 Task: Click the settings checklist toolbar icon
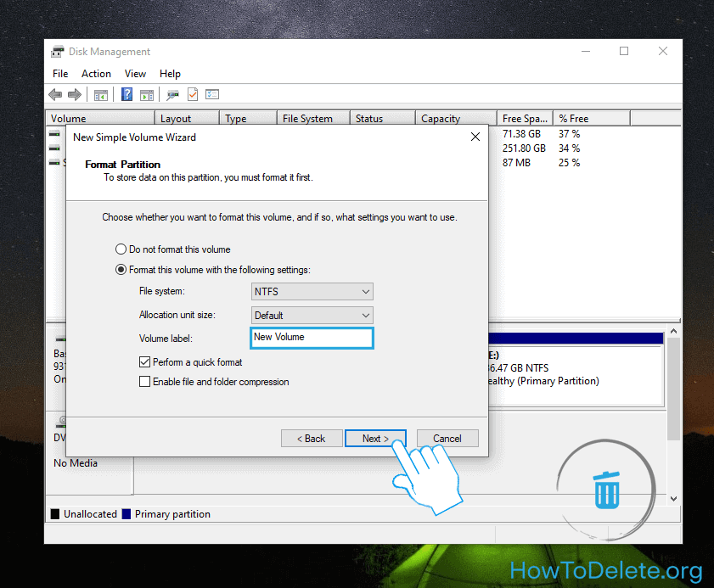click(x=212, y=94)
